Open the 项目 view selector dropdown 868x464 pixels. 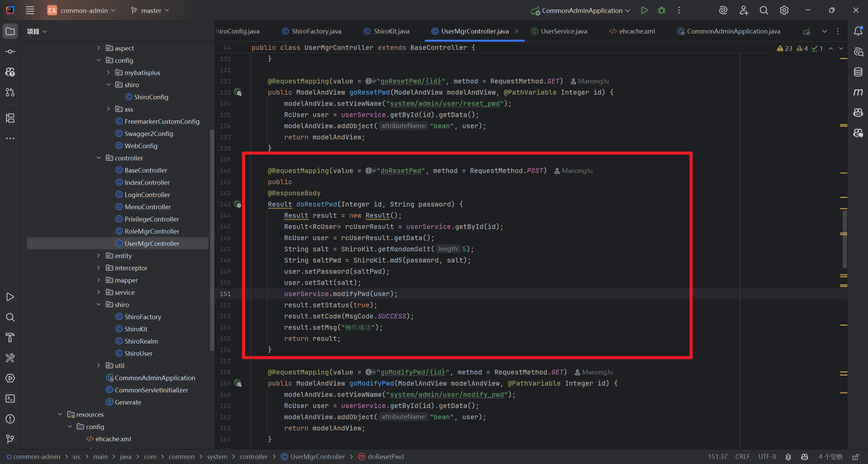pyautogui.click(x=37, y=32)
